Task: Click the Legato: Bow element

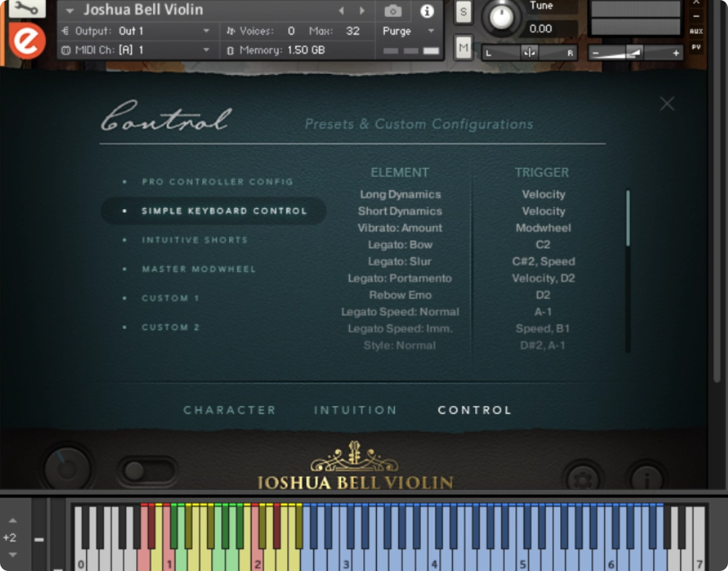Action: click(x=400, y=245)
